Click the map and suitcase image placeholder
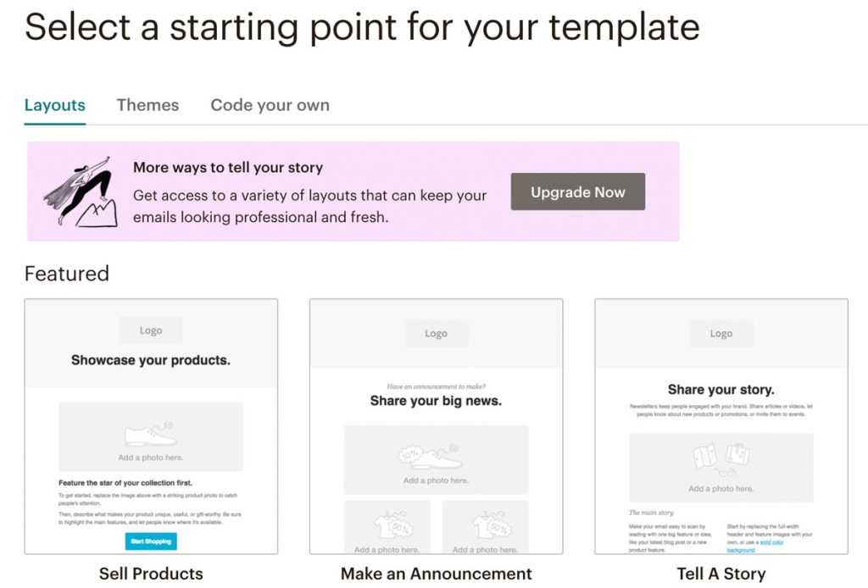This screenshot has width=868, height=588. (721, 468)
